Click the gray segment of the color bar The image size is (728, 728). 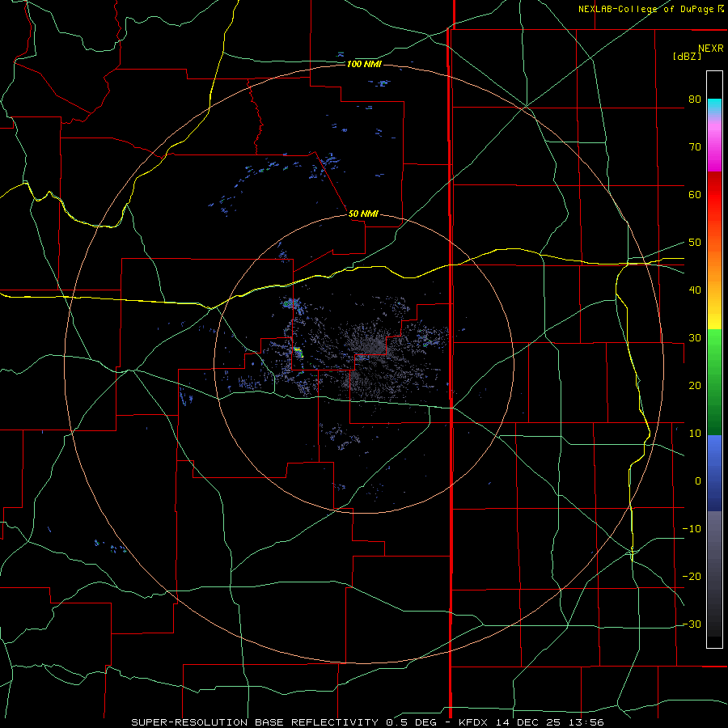click(x=714, y=574)
